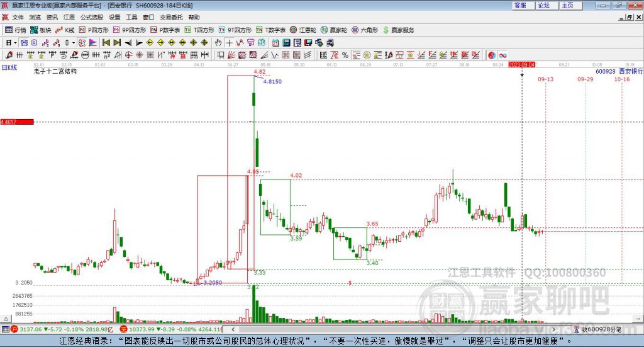Click the infinity symbol icon

[502, 55]
